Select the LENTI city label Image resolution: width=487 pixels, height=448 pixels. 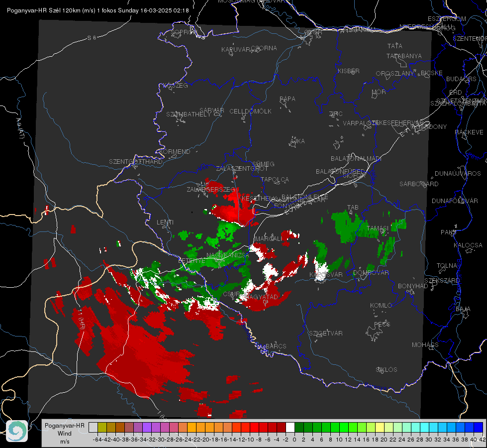(165, 223)
